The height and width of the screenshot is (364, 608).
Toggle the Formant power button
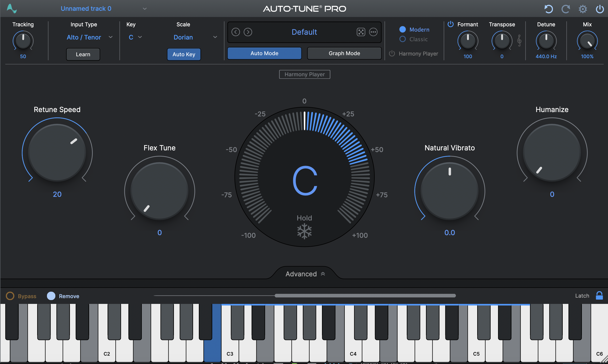(450, 24)
